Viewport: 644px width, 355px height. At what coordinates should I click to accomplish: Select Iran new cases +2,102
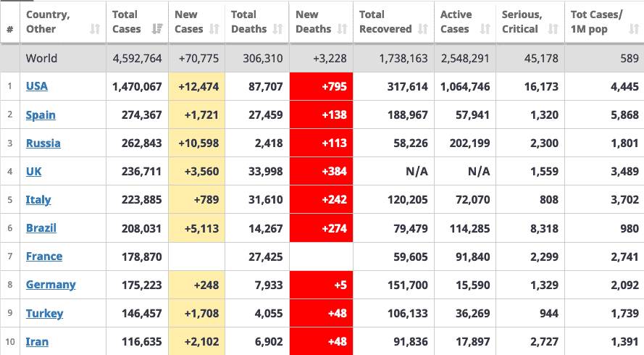tap(201, 342)
